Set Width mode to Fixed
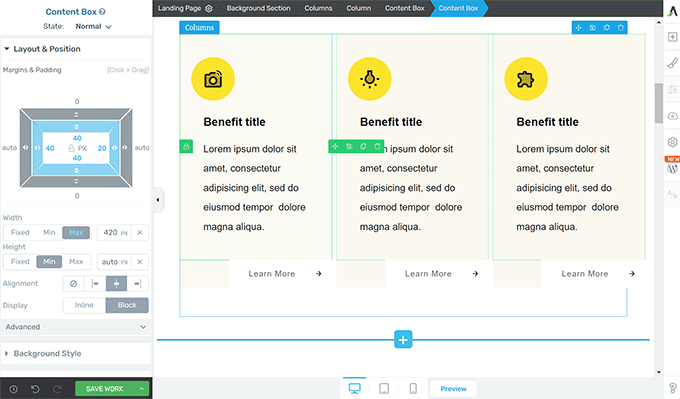Image resolution: width=680 pixels, height=399 pixels. tap(20, 232)
